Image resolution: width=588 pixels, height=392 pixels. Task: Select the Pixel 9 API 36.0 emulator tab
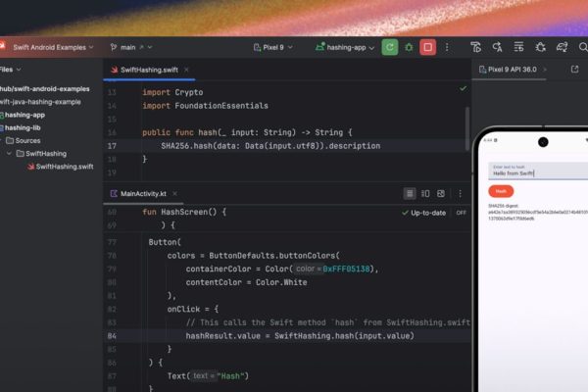519,69
